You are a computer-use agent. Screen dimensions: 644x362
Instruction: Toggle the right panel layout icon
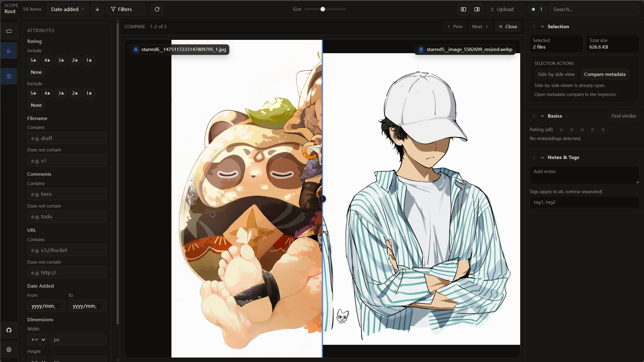pyautogui.click(x=477, y=9)
